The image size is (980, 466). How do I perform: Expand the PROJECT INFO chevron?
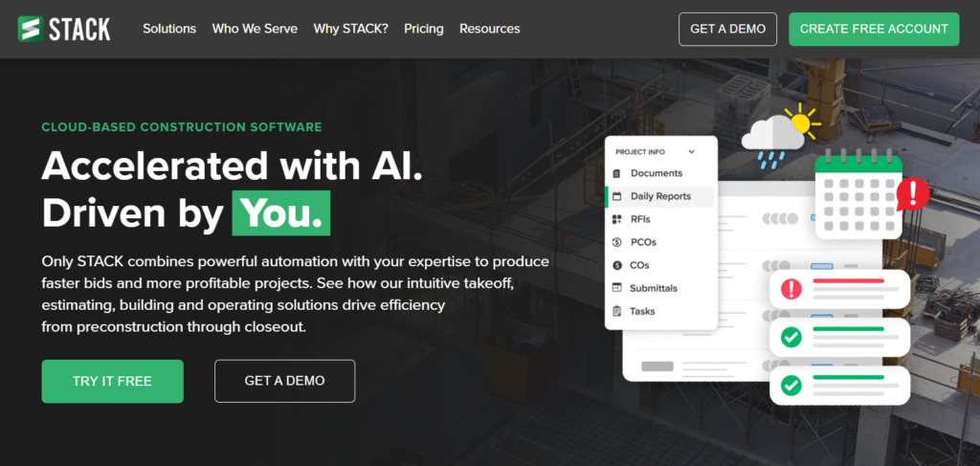tap(691, 152)
